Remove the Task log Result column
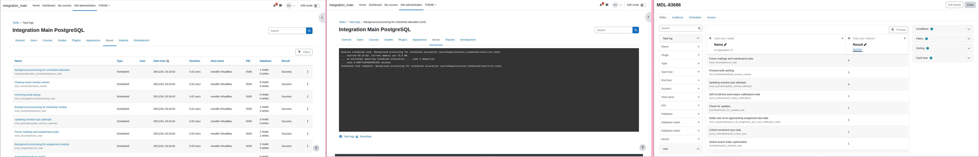 point(905,38)
